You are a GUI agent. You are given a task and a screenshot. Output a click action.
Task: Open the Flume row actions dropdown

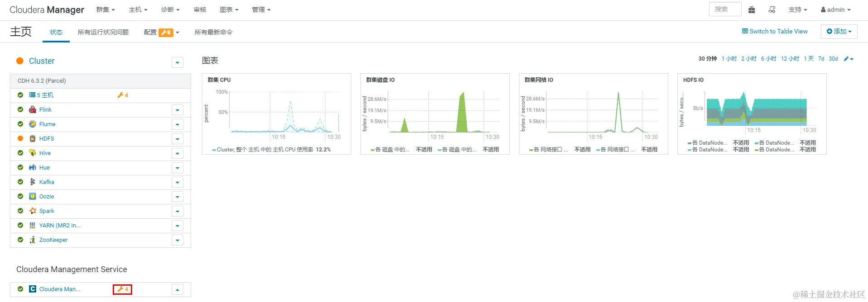[x=177, y=124]
